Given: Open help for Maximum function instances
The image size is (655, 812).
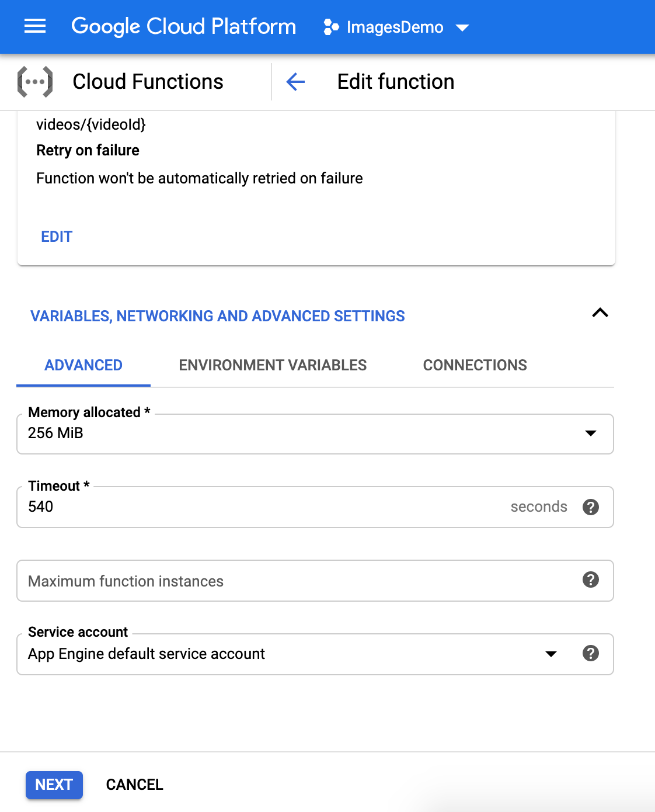Looking at the screenshot, I should (591, 579).
